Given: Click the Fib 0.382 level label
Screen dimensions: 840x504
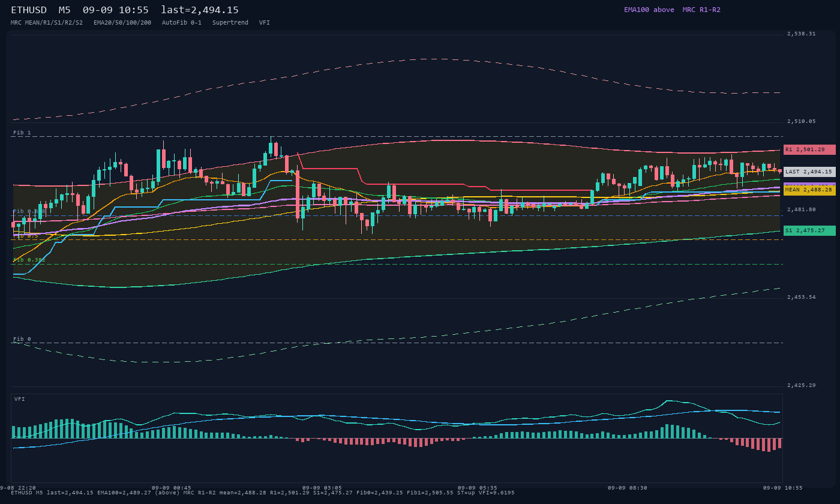Looking at the screenshot, I should coord(29,260).
